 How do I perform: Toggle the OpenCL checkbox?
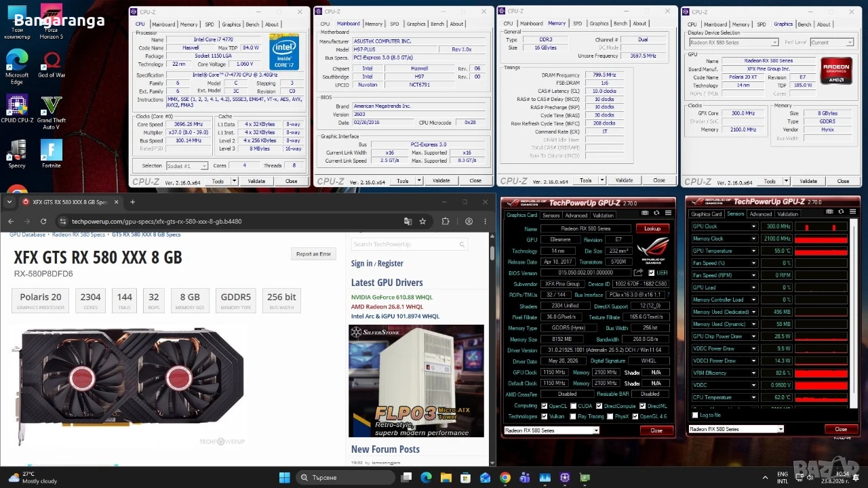point(544,406)
